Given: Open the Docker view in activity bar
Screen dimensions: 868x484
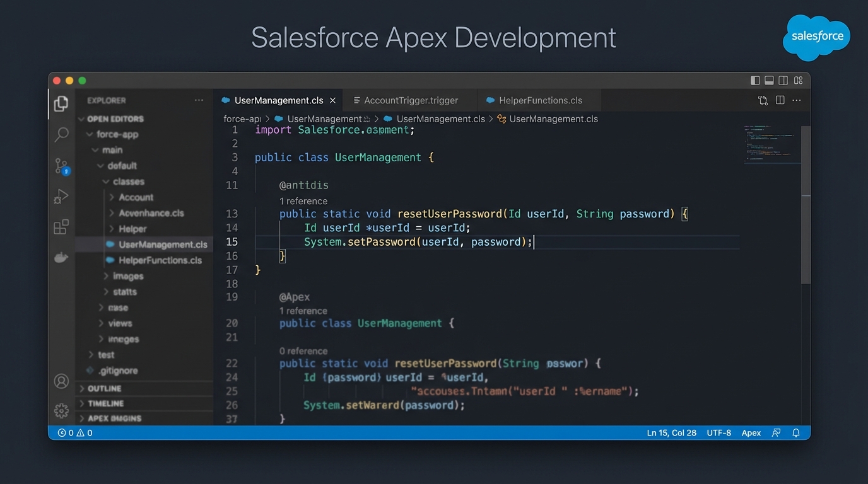Looking at the screenshot, I should [61, 257].
